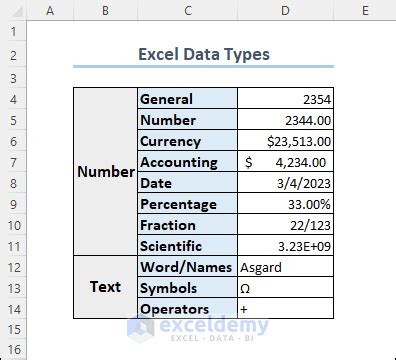The image size is (396, 360).
Task: Select the fraction cell 22/123
Action: click(286, 225)
